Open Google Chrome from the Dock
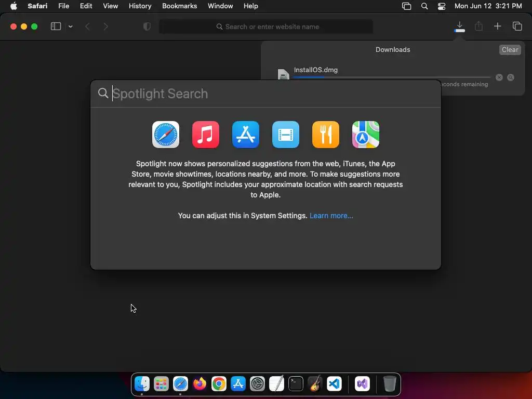This screenshot has width=532, height=399. tap(219, 384)
